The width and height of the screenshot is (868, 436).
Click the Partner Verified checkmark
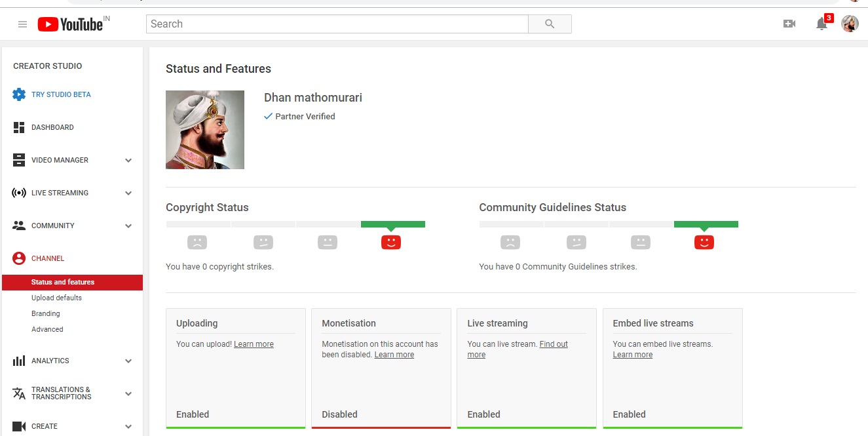(x=268, y=116)
